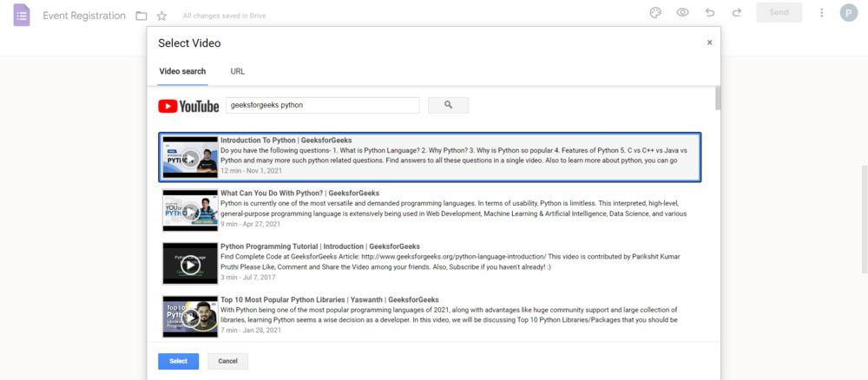Screen dimensions: 868x380
Task: Click the 'Select Video' dialog heading
Action: (x=189, y=43)
